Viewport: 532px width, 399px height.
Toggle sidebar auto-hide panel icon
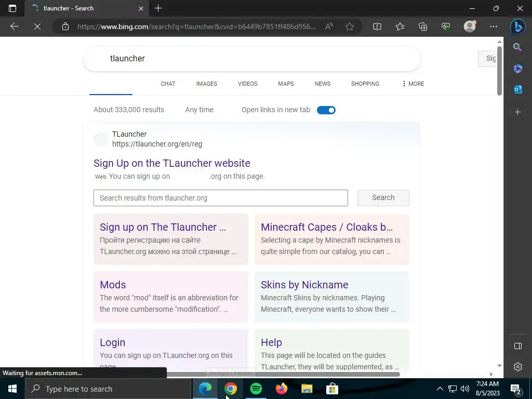(518, 346)
